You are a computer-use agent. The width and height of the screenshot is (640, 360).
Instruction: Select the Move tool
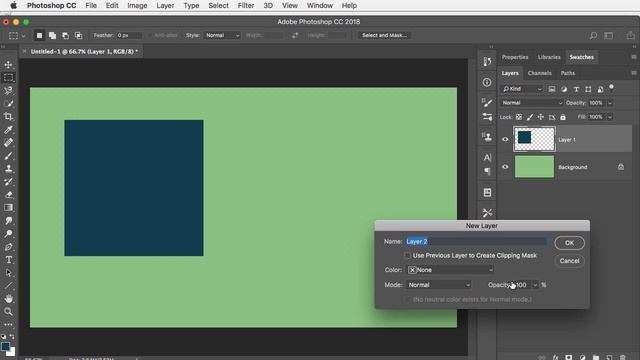tap(9, 64)
